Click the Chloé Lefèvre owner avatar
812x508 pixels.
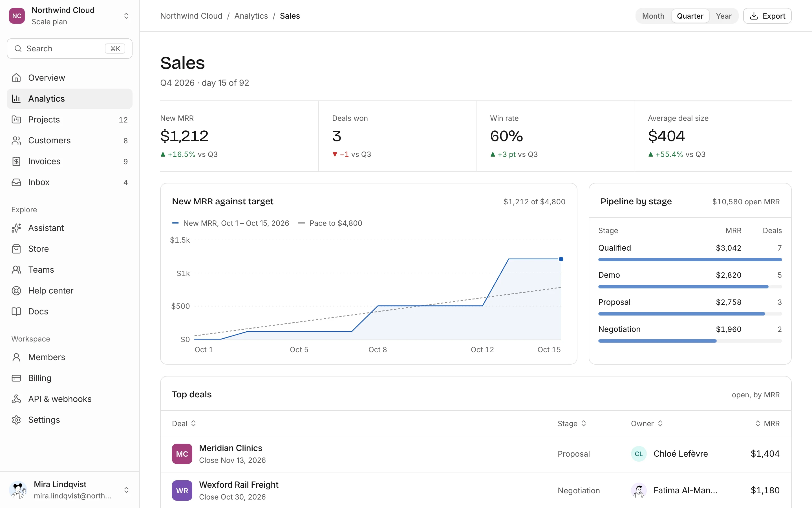(639, 454)
